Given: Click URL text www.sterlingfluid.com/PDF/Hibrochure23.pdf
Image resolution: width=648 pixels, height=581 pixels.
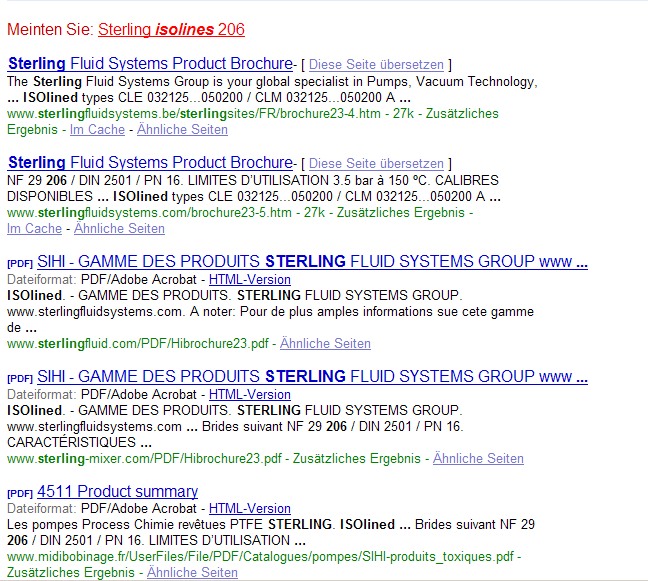Looking at the screenshot, I should click(138, 343).
